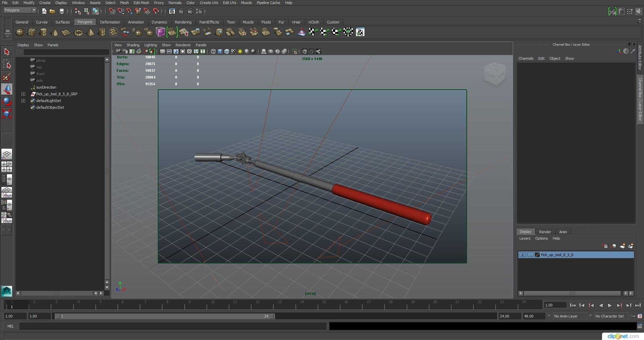This screenshot has height=340, width=644.
Task: Start IPR render of the current frame
Action: point(190,11)
